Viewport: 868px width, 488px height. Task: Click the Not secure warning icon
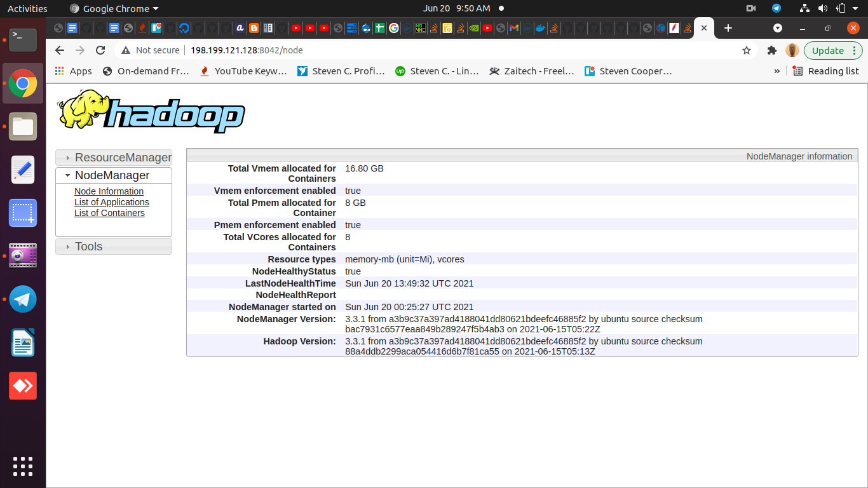click(126, 50)
